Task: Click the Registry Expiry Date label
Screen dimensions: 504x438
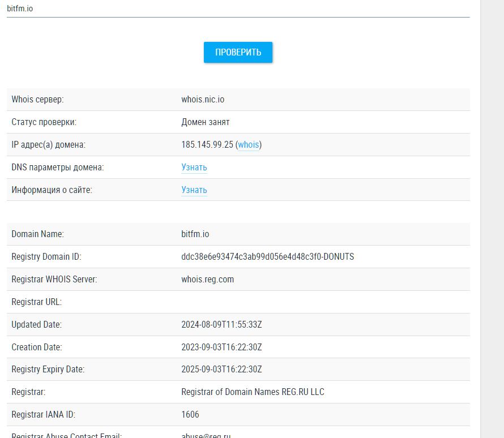Action: pos(48,370)
